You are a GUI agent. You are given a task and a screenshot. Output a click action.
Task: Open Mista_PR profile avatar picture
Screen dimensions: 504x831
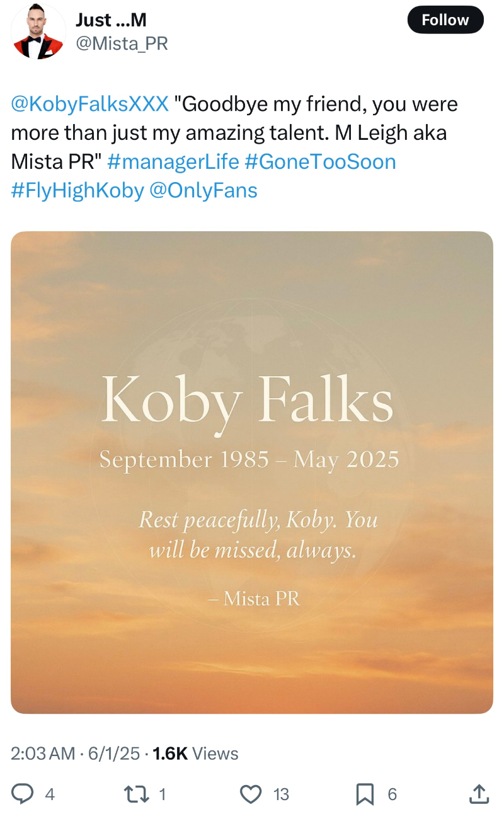[x=38, y=32]
